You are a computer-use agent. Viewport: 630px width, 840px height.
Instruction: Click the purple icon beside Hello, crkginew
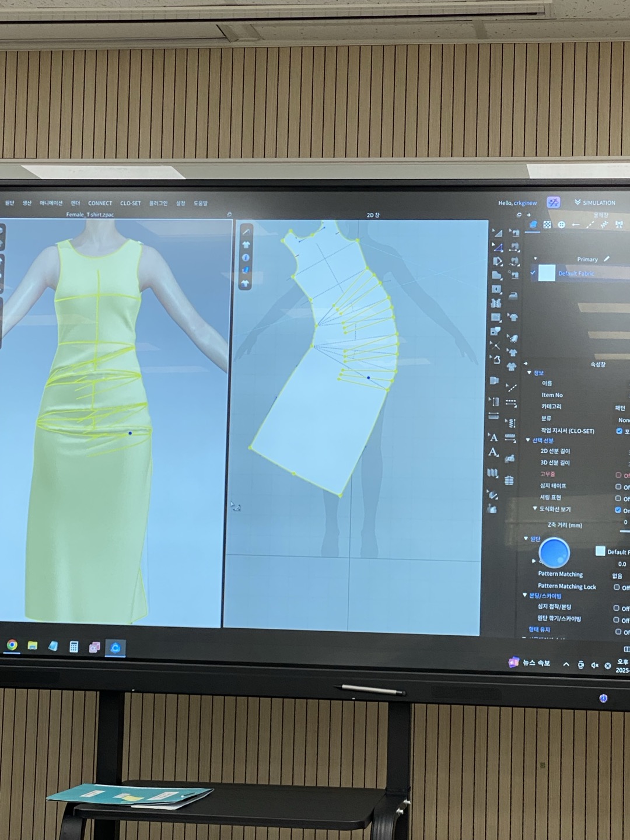coord(553,202)
